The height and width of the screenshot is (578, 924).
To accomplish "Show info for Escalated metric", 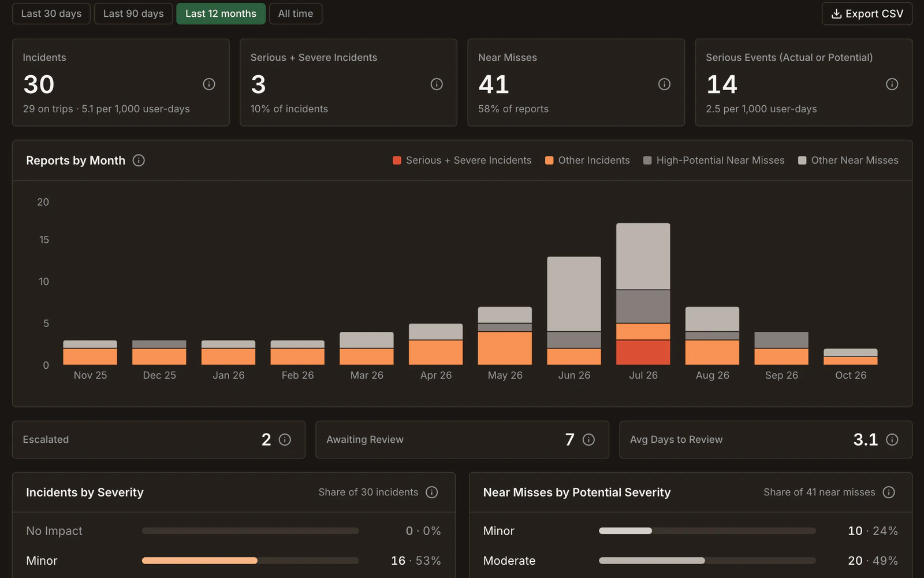I will click(285, 440).
